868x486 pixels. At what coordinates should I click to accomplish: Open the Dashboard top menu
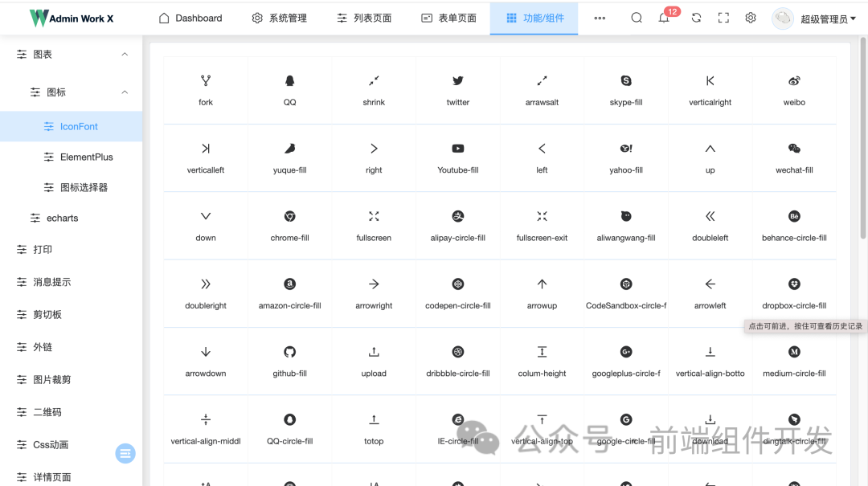point(190,18)
